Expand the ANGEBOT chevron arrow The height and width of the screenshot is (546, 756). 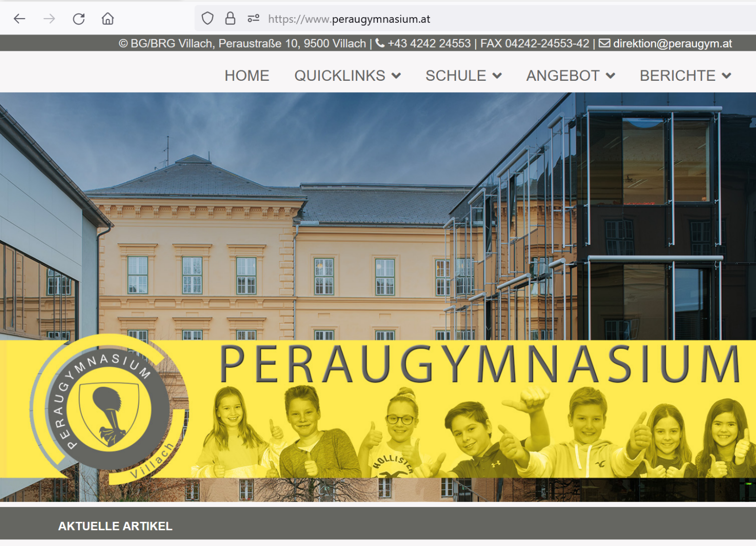click(x=611, y=76)
